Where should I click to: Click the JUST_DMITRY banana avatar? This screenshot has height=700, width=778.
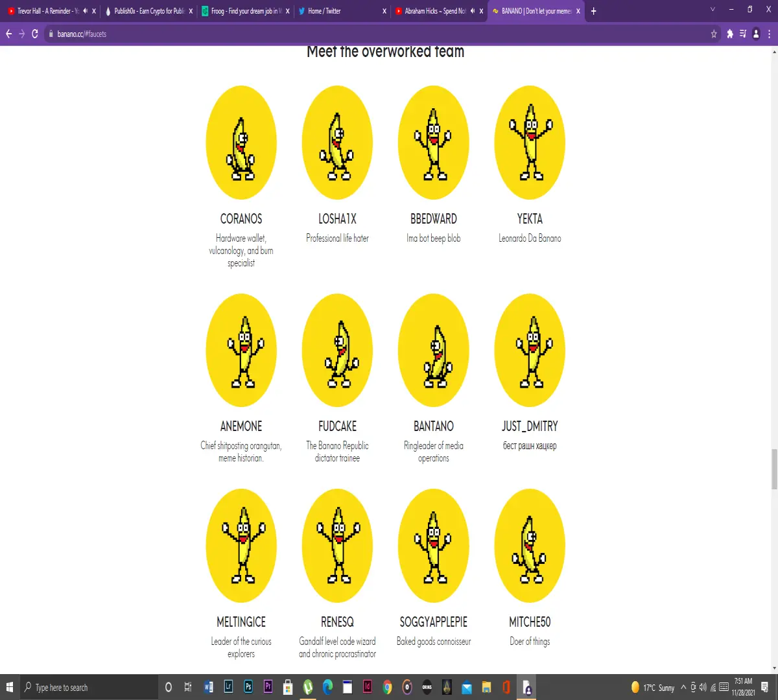coord(530,350)
